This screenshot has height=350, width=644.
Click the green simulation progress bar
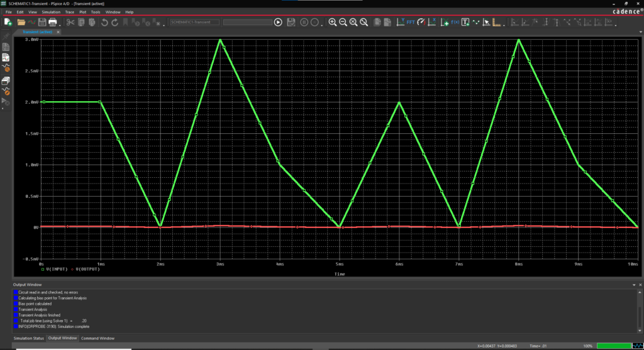coord(614,346)
